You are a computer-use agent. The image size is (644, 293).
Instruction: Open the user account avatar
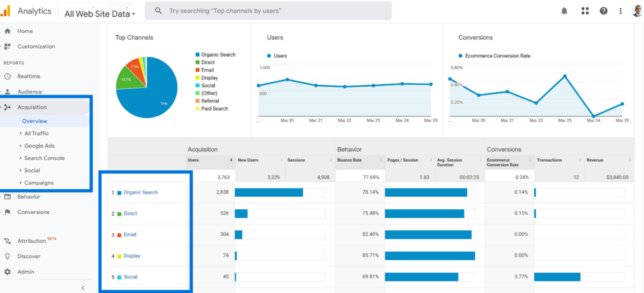[638, 11]
